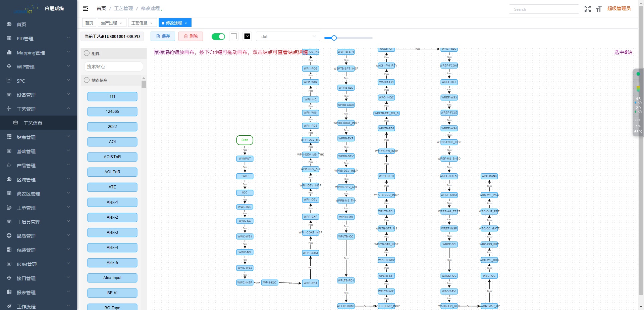
Task: Tick the empty white checkbox
Action: 234,36
